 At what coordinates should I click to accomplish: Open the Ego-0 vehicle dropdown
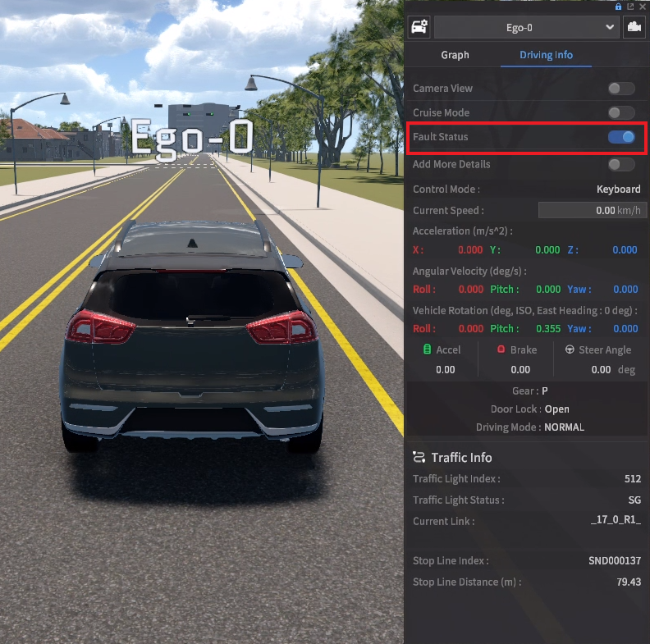click(x=526, y=27)
